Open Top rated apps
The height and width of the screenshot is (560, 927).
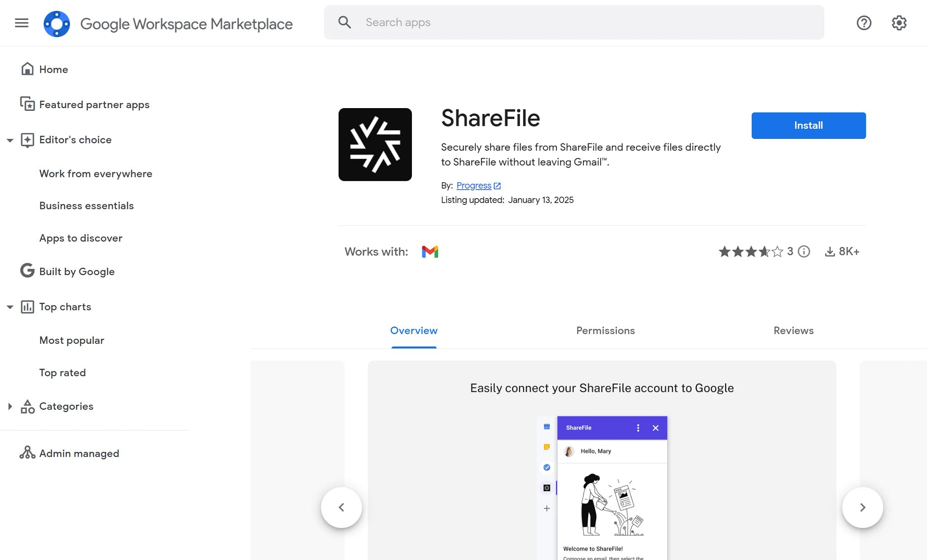tap(62, 373)
